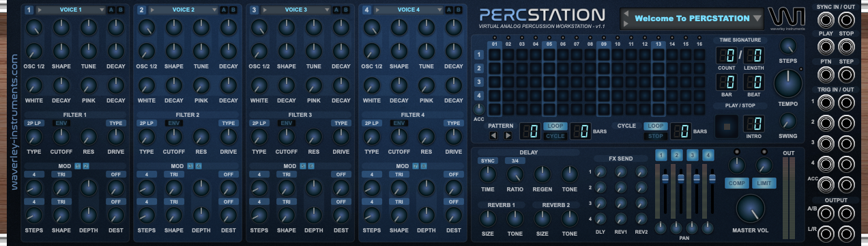Click the SYNC OUT jack socket

pos(845,19)
